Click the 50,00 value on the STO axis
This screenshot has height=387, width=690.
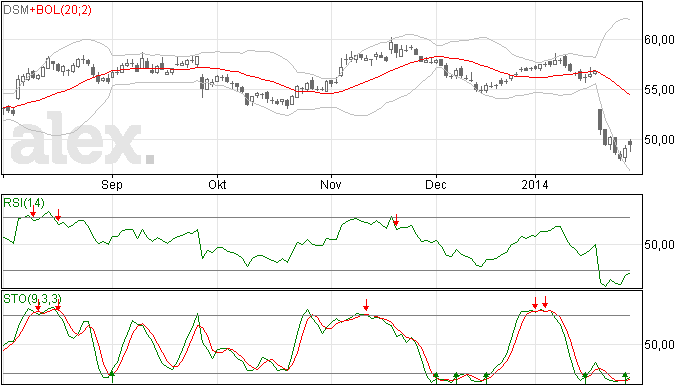(659, 344)
